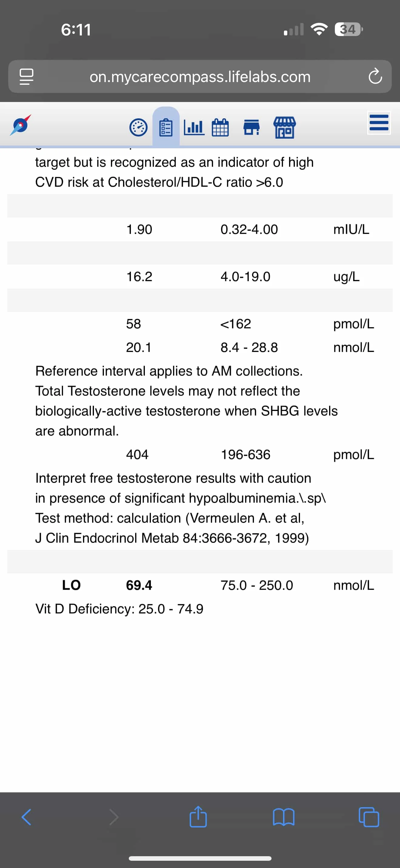Open the dashboard gauge icon
Viewport: 400px width, 868px height.
(138, 128)
